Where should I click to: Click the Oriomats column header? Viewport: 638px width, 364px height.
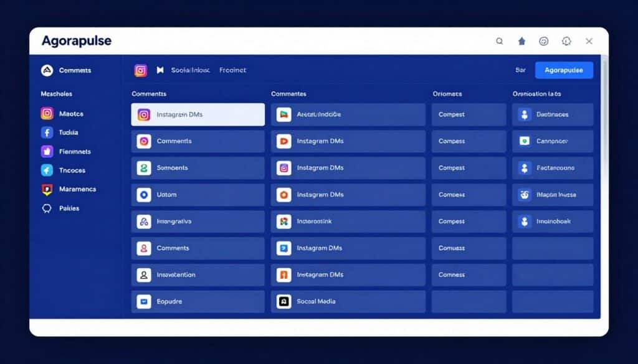(447, 94)
